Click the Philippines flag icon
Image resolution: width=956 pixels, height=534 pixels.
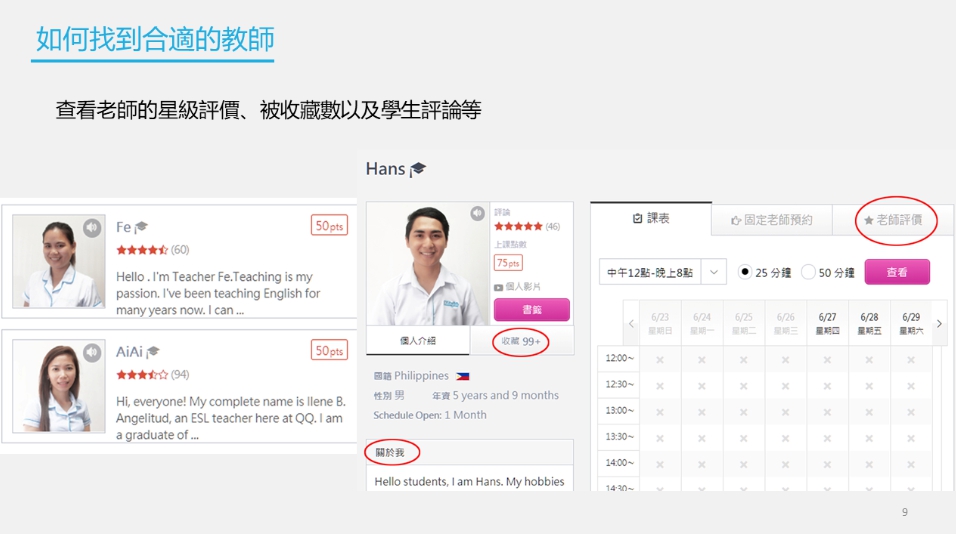(462, 376)
